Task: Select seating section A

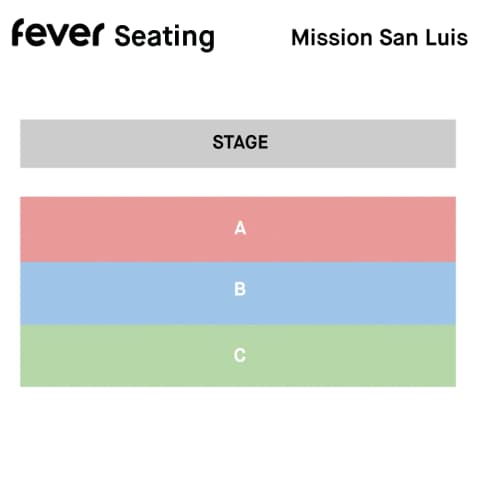Action: (x=238, y=229)
